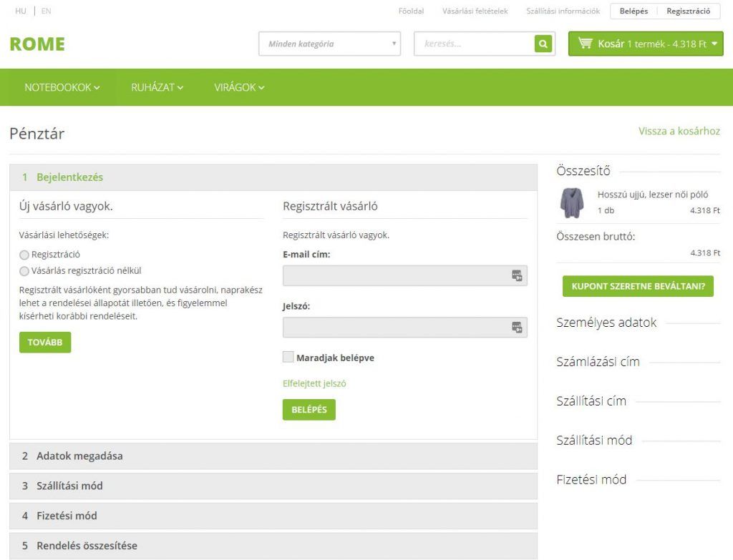Switch language to EN
Viewport: 733px width, 560px height.
(46, 11)
